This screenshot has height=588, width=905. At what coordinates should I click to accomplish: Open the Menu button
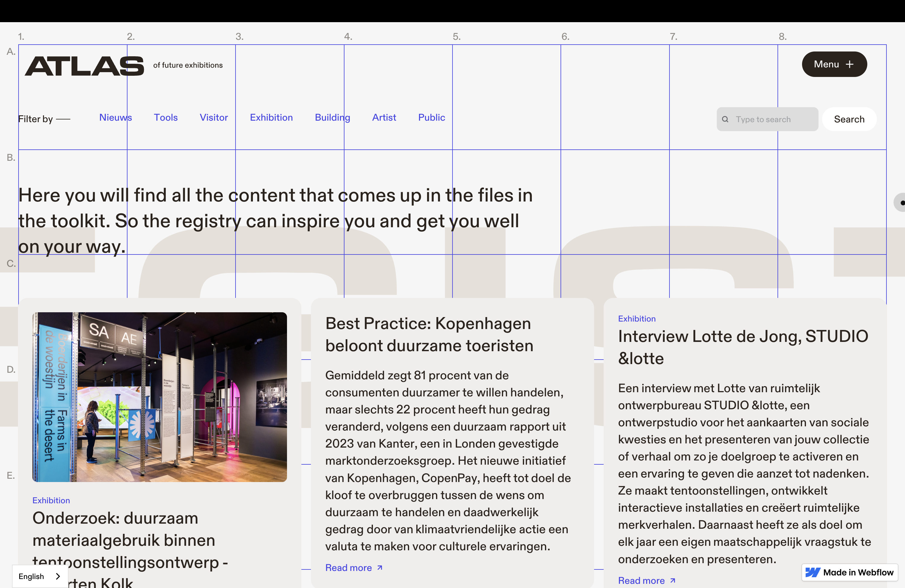tap(834, 64)
